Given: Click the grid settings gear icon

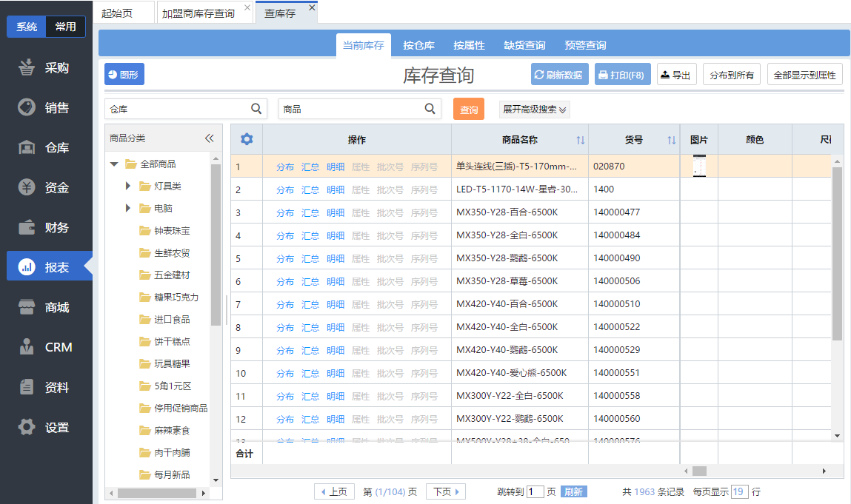Looking at the screenshot, I should pyautogui.click(x=247, y=139).
